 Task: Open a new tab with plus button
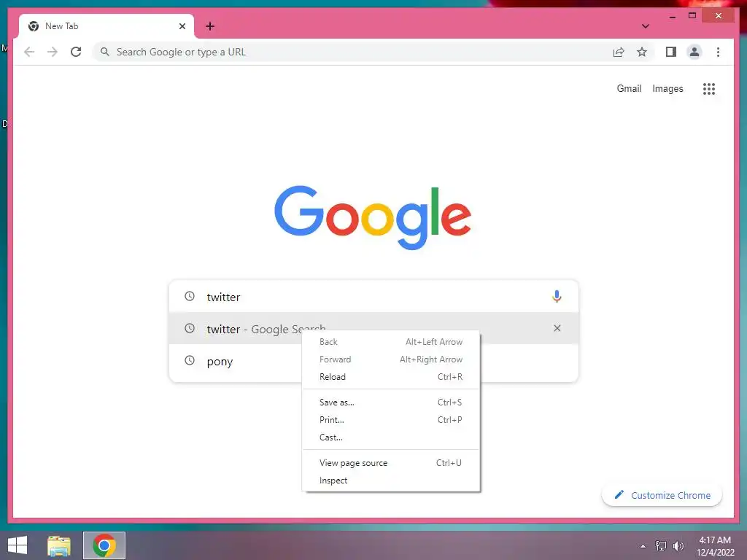[x=210, y=26]
